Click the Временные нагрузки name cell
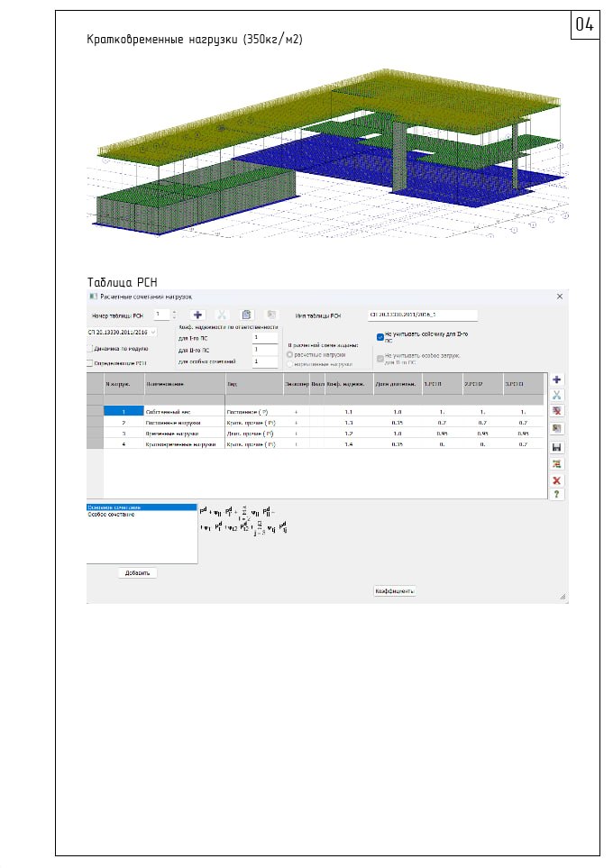613x868 pixels. (x=185, y=434)
